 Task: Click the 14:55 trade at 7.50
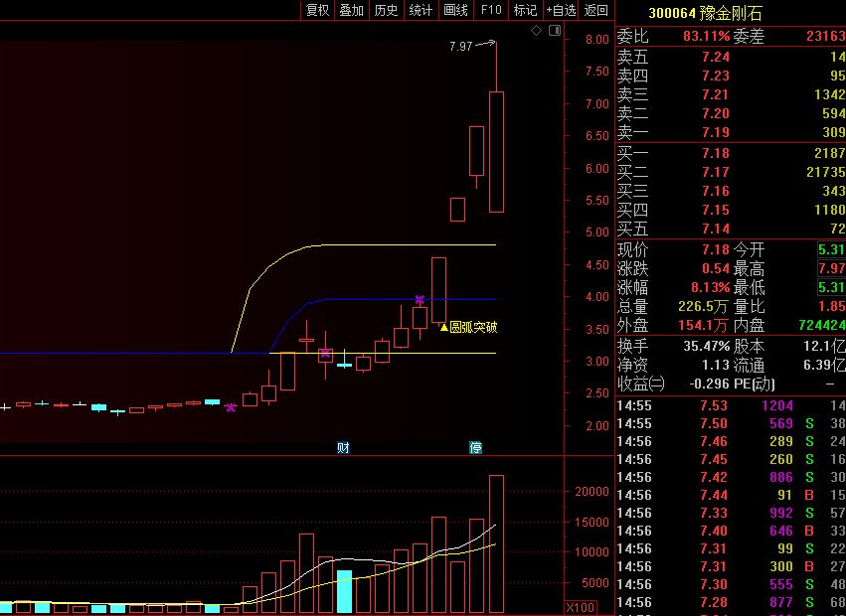pyautogui.click(x=731, y=423)
